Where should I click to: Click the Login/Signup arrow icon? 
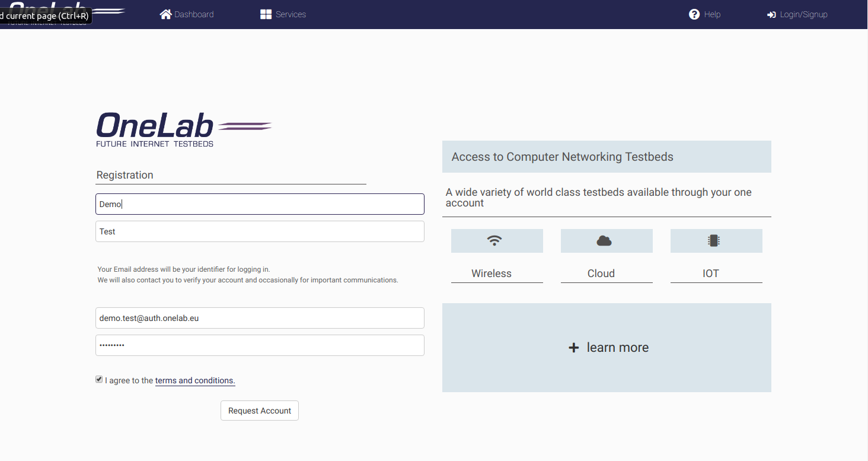point(771,15)
